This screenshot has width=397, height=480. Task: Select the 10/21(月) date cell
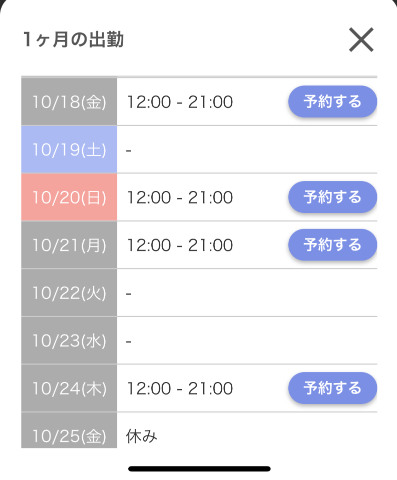(69, 245)
